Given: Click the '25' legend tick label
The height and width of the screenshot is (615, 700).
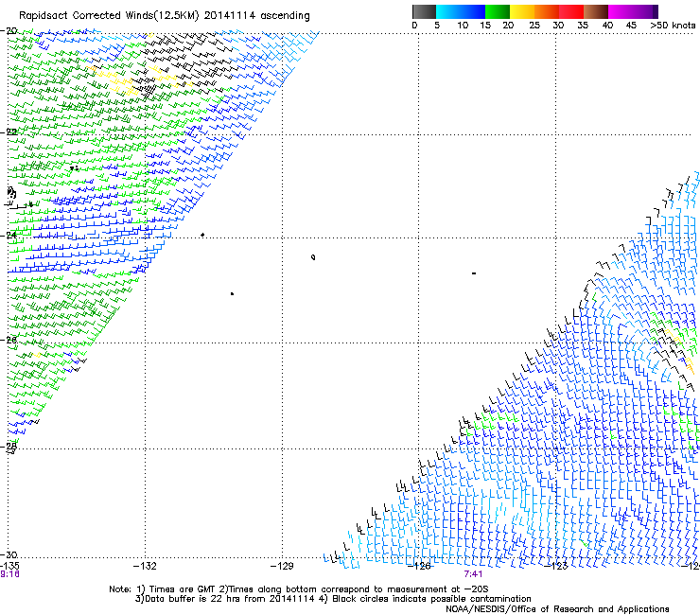Looking at the screenshot, I should (534, 26).
